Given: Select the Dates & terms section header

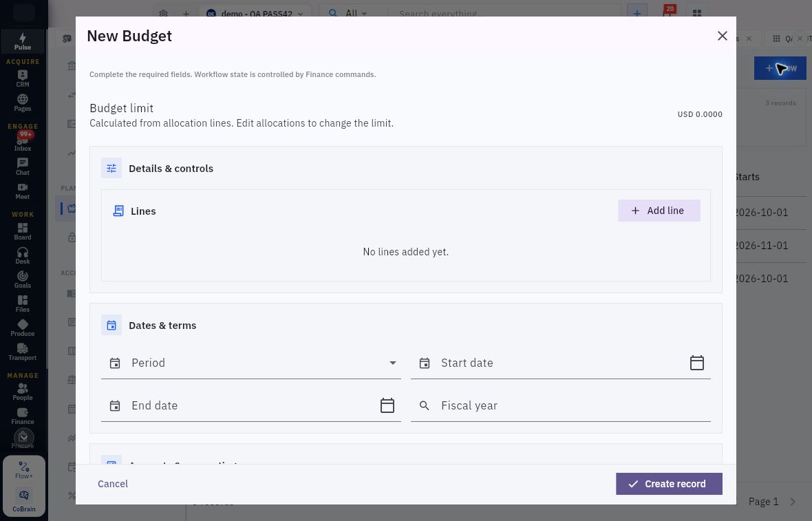Looking at the screenshot, I should click(x=162, y=326).
